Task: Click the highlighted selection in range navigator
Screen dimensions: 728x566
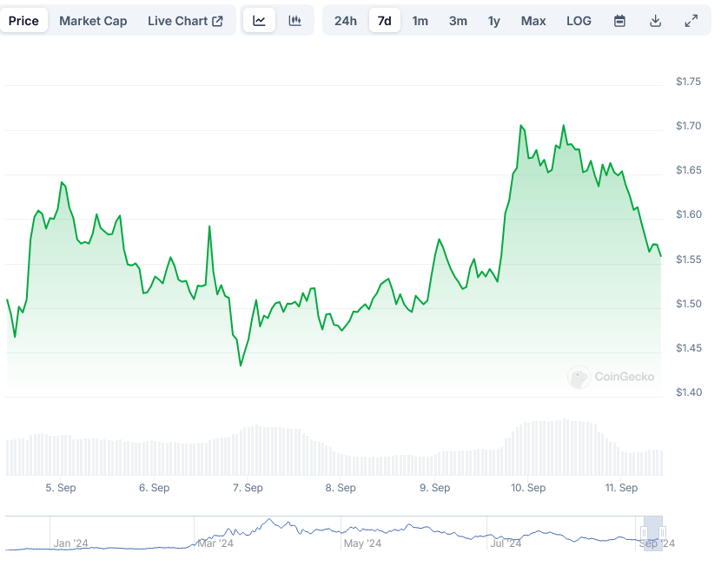Action: point(653,533)
